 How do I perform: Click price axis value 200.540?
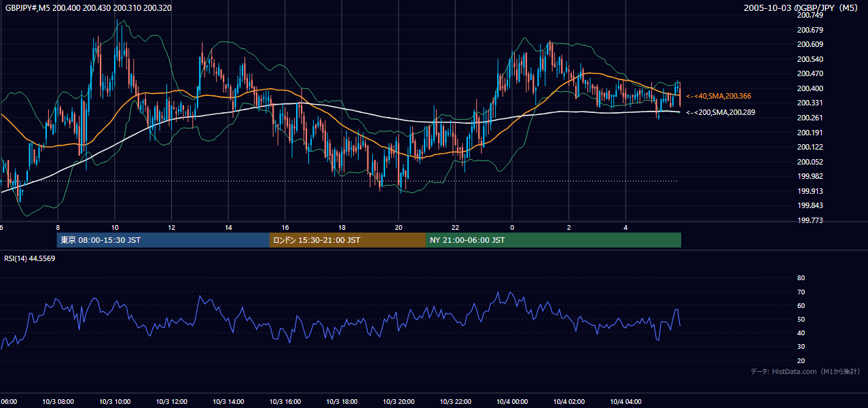[x=810, y=60]
